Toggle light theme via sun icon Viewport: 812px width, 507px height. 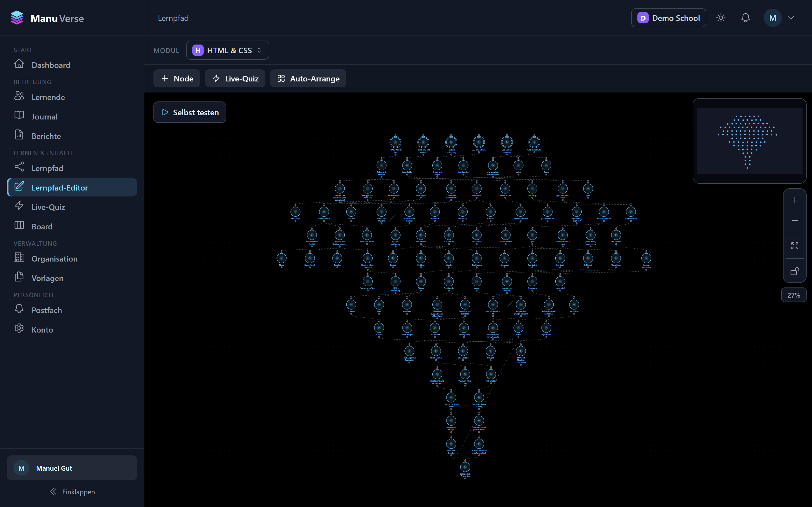[721, 18]
